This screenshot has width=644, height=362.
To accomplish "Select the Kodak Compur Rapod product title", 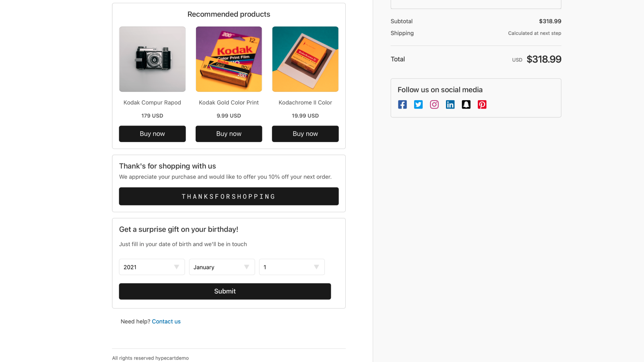I will [152, 103].
